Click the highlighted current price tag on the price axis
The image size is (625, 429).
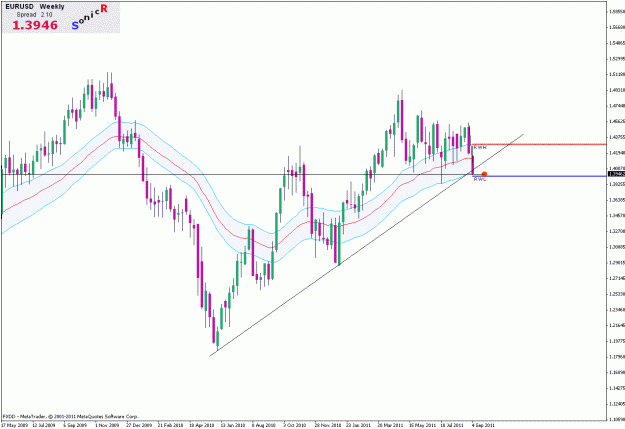click(x=616, y=174)
